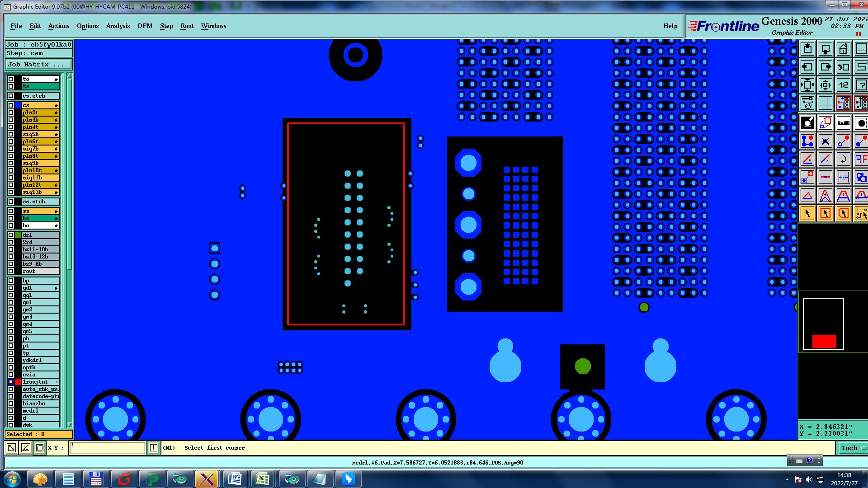Image resolution: width=868 pixels, height=488 pixels.
Task: Select the rectangle area select arrow tool
Action: (825, 213)
